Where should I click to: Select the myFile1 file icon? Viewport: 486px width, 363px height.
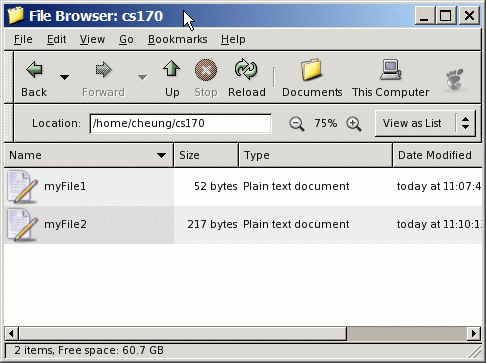[22, 187]
